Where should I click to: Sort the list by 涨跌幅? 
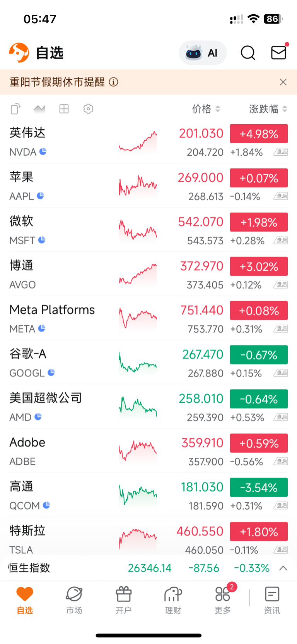pyautogui.click(x=268, y=109)
